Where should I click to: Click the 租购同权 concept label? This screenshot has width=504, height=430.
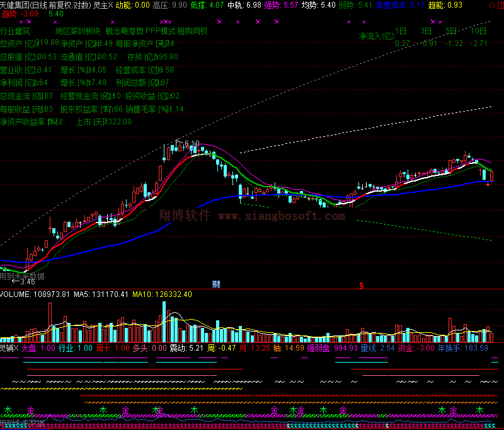192,31
